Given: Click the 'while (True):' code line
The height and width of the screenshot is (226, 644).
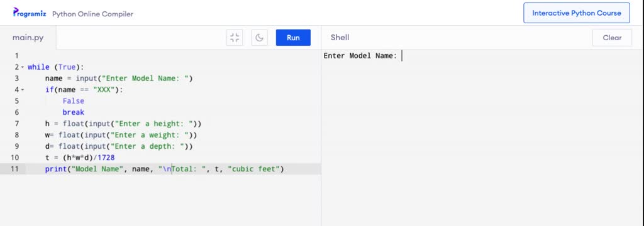Looking at the screenshot, I should click(55, 67).
